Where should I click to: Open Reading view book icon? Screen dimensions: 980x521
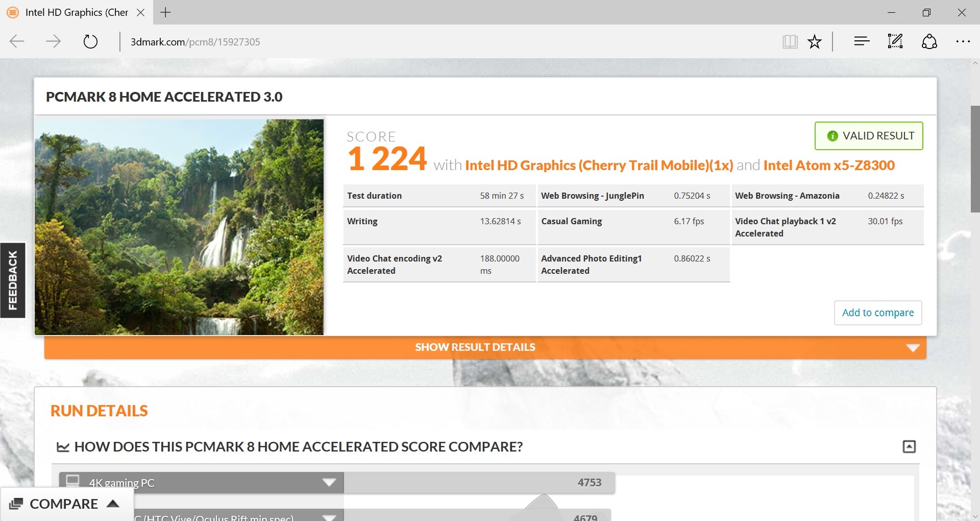(790, 42)
